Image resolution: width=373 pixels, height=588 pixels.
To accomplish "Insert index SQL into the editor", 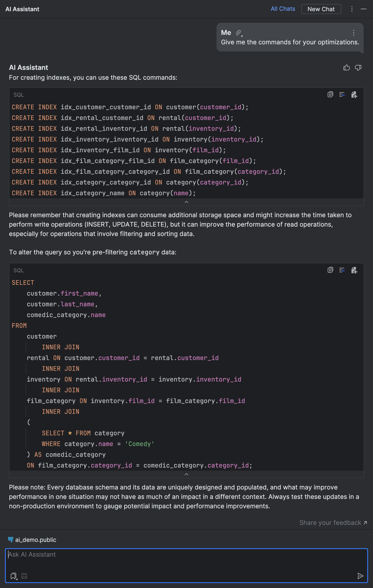I will pyautogui.click(x=342, y=95).
